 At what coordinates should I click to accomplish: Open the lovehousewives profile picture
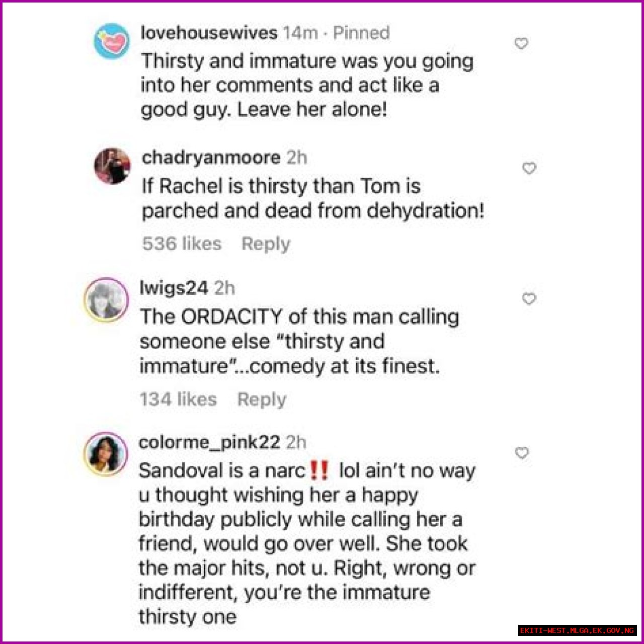click(x=112, y=41)
